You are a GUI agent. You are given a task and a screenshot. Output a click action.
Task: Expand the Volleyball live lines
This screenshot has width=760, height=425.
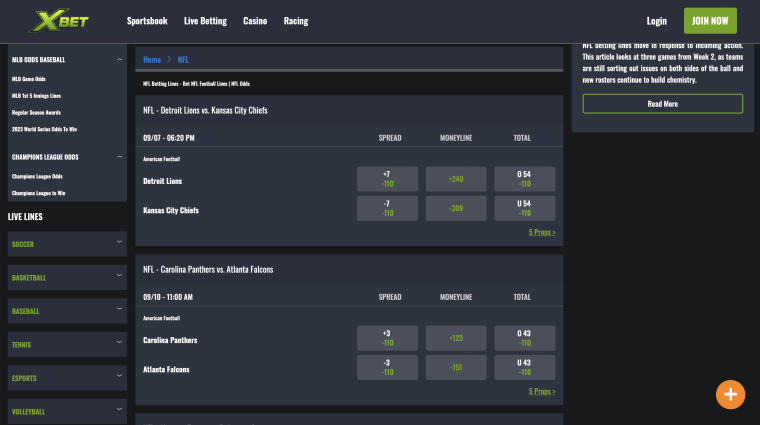67,411
